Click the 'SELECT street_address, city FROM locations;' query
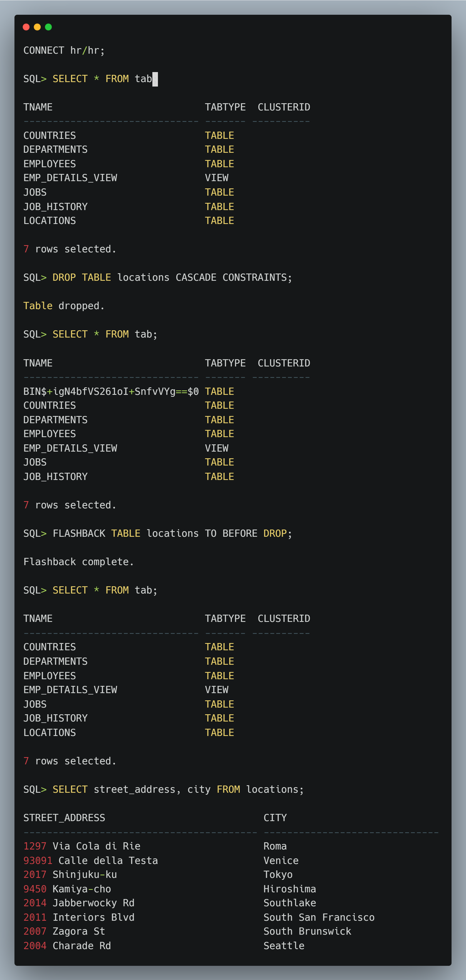 click(163, 789)
